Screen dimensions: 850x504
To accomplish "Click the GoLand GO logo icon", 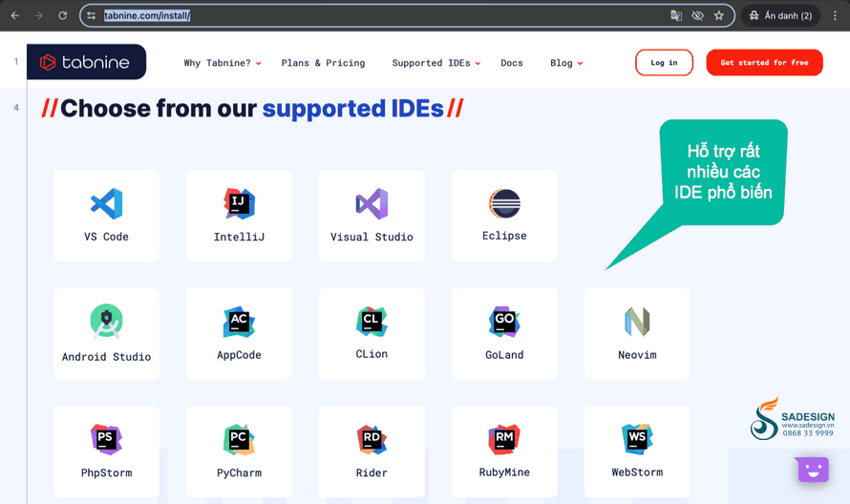I will [x=504, y=322].
